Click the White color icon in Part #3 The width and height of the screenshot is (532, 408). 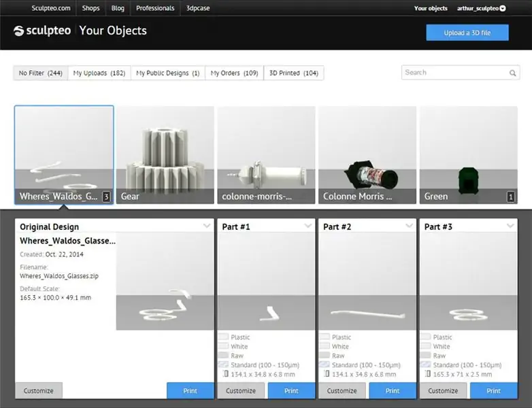coord(425,346)
